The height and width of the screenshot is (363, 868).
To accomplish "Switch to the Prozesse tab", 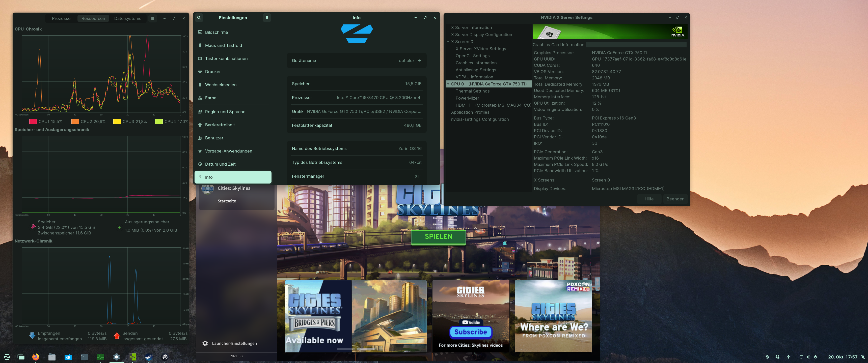I will (x=61, y=18).
